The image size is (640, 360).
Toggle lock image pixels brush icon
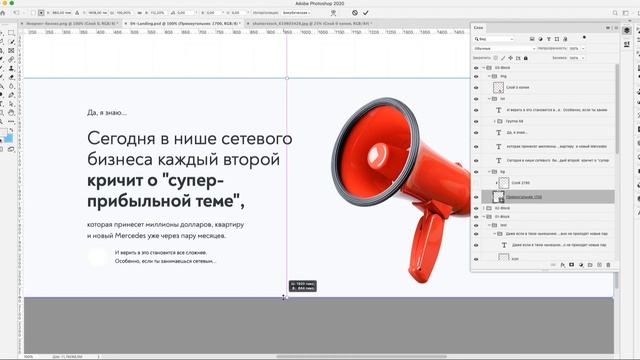503,58
